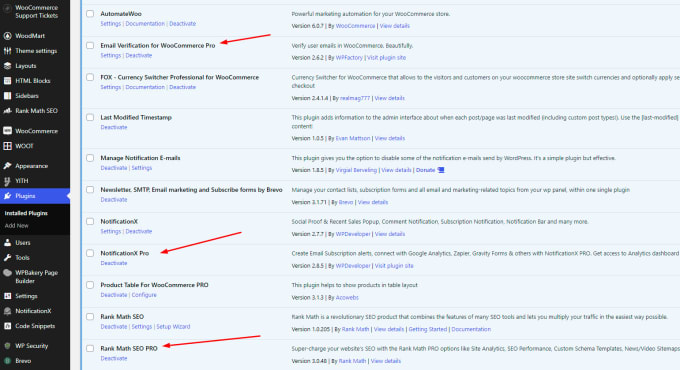
Task: Deactivate Last Modified Timestamp plugin
Action: [114, 128]
